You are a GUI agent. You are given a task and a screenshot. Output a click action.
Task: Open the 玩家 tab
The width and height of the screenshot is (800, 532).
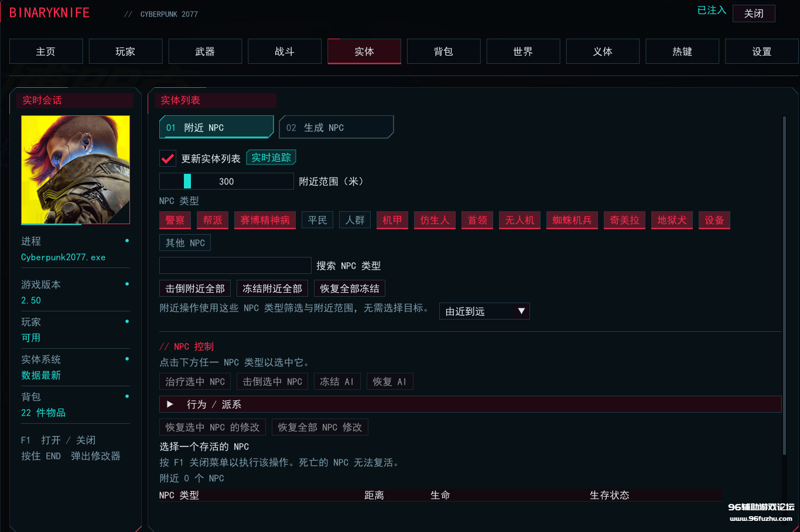125,52
